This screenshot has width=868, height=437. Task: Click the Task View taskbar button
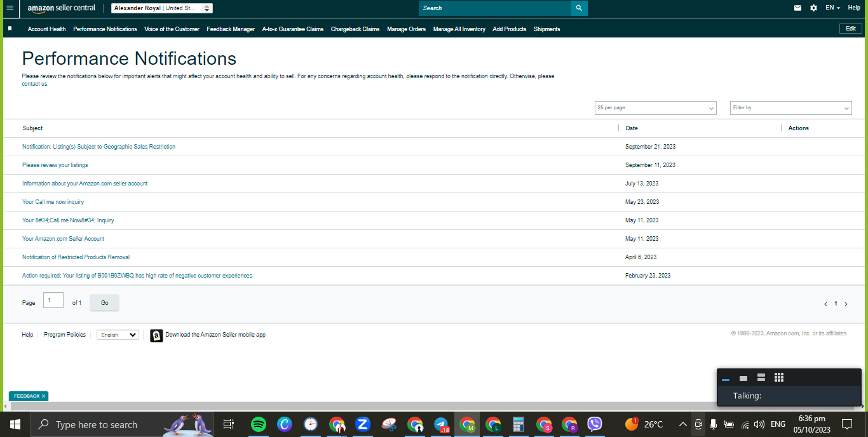tap(229, 424)
